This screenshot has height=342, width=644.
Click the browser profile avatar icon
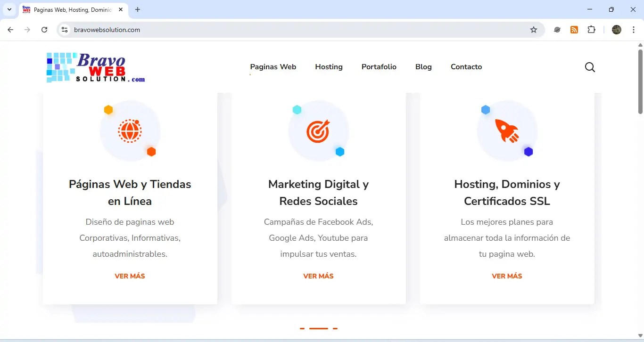pos(616,29)
